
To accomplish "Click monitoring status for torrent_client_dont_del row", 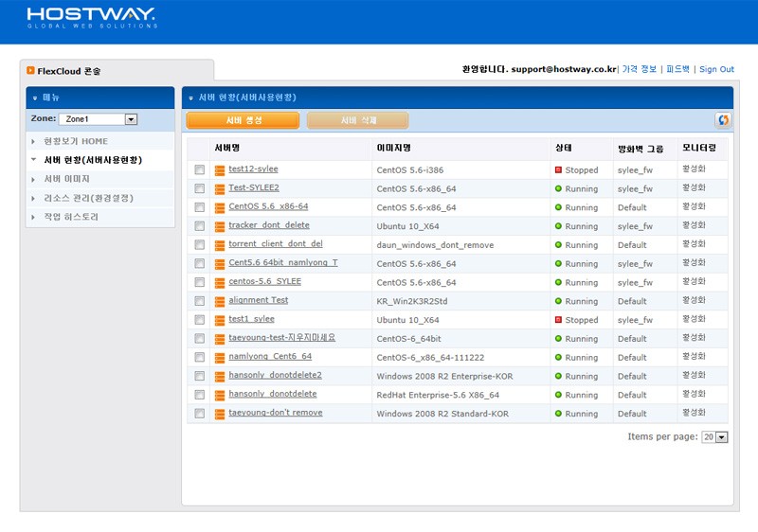I will (694, 244).
